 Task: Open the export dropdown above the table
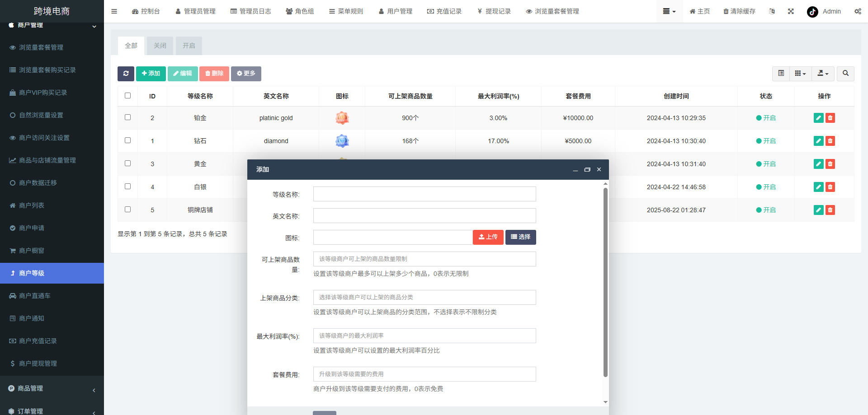[823, 73]
